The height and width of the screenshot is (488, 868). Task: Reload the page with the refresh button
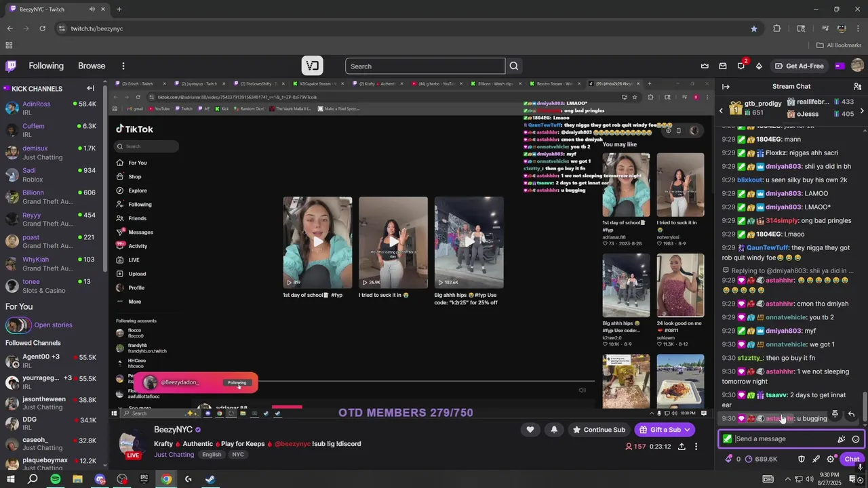(x=42, y=28)
